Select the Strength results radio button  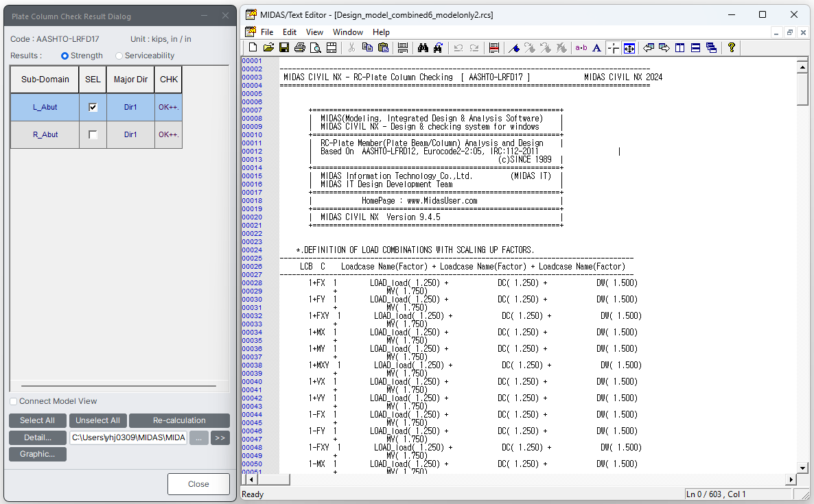pyautogui.click(x=65, y=56)
